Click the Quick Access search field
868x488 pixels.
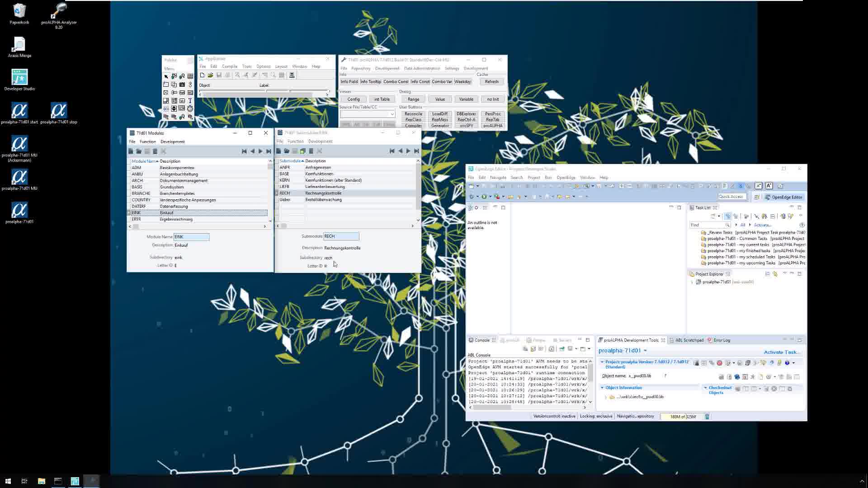(x=731, y=197)
